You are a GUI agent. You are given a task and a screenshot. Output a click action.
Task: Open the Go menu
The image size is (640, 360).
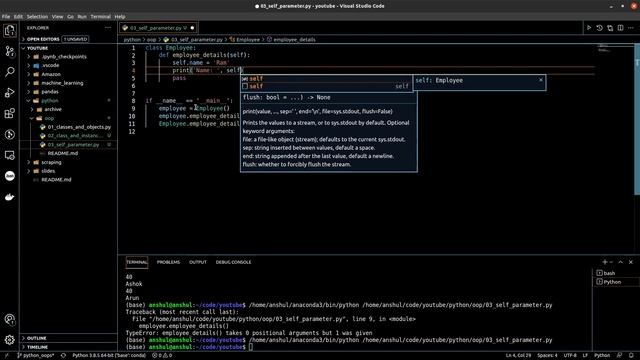[70, 17]
